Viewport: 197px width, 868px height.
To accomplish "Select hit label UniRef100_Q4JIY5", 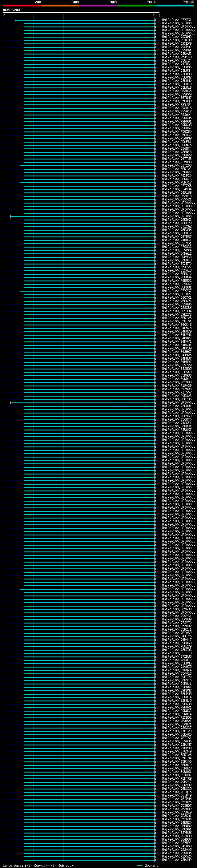I will tap(177, 636).
